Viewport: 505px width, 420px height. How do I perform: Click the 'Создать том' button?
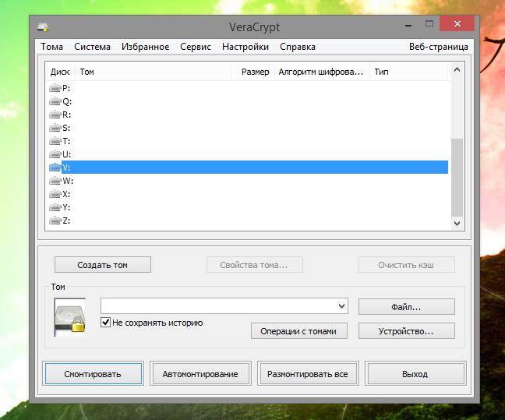pyautogui.click(x=103, y=265)
